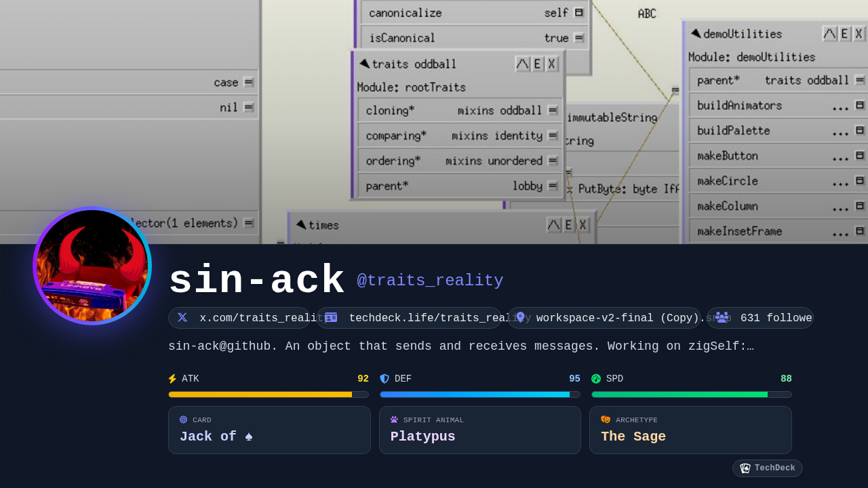Click the TechDeck cards logo icon
868x488 pixels.
745,468
